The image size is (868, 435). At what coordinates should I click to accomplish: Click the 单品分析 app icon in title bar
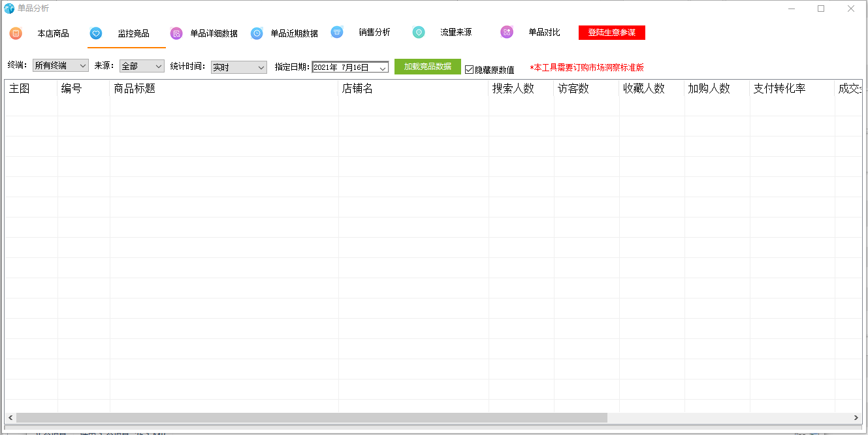pos(9,8)
